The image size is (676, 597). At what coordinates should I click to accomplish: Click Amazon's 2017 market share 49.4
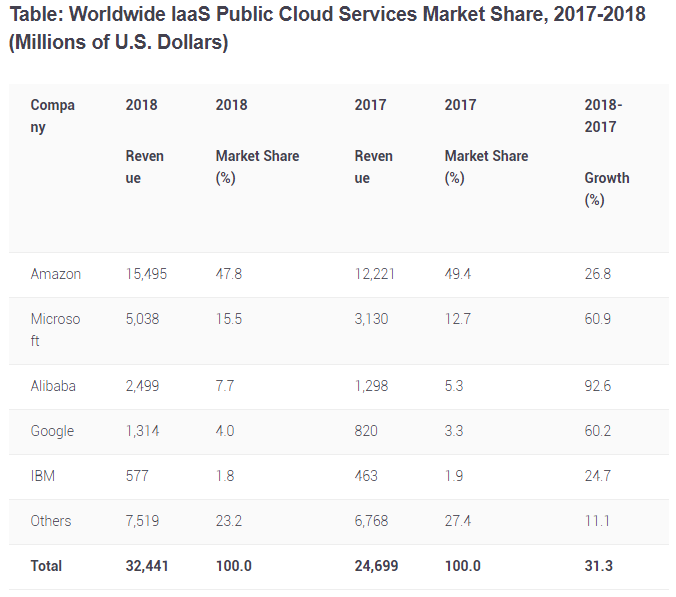coord(458,274)
